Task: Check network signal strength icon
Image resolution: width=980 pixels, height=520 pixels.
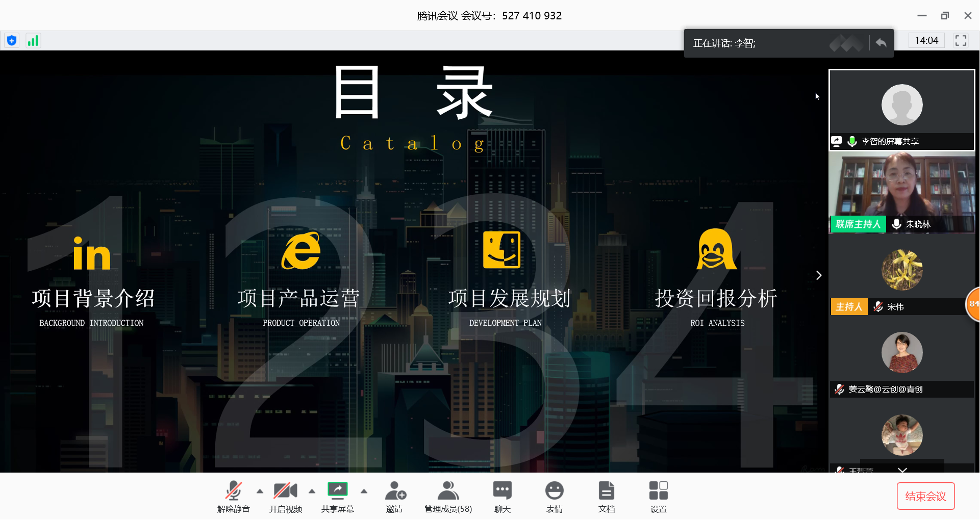Action: (33, 41)
